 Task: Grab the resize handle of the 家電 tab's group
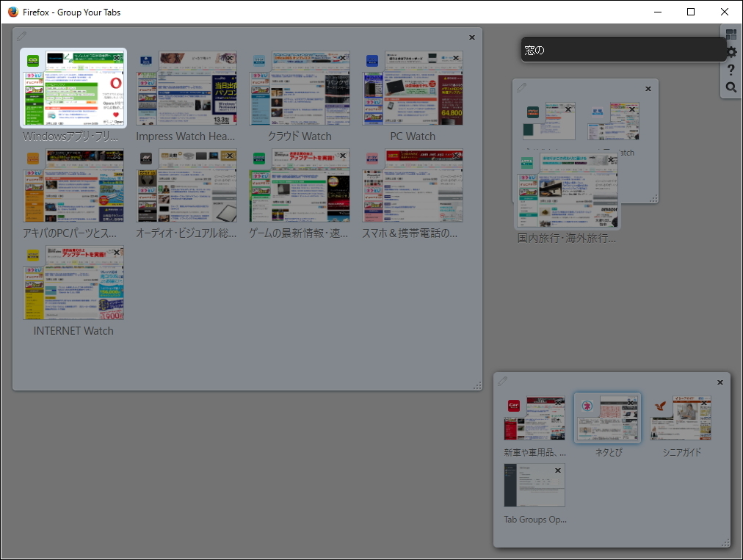[x=653, y=198]
